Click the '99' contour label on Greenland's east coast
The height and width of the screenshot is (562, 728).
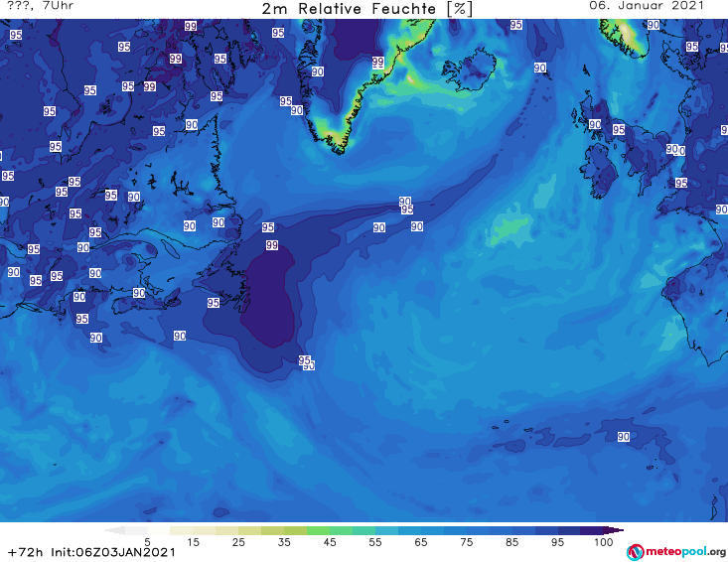pyautogui.click(x=378, y=62)
